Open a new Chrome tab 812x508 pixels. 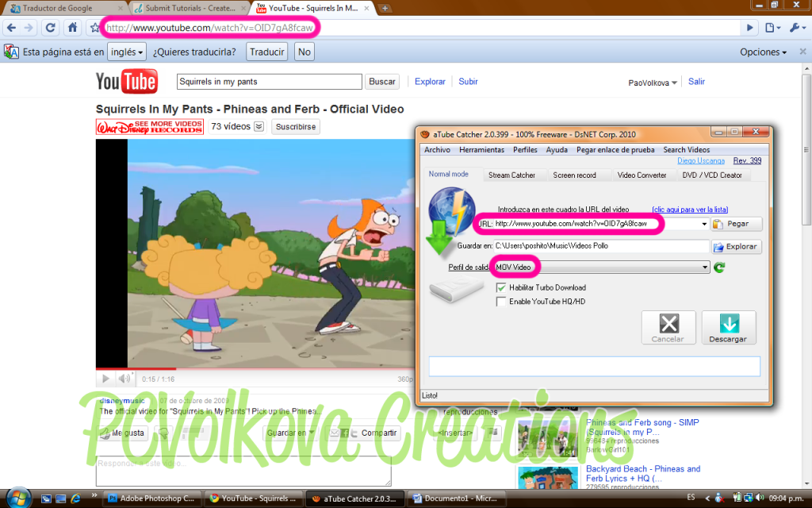[385, 8]
